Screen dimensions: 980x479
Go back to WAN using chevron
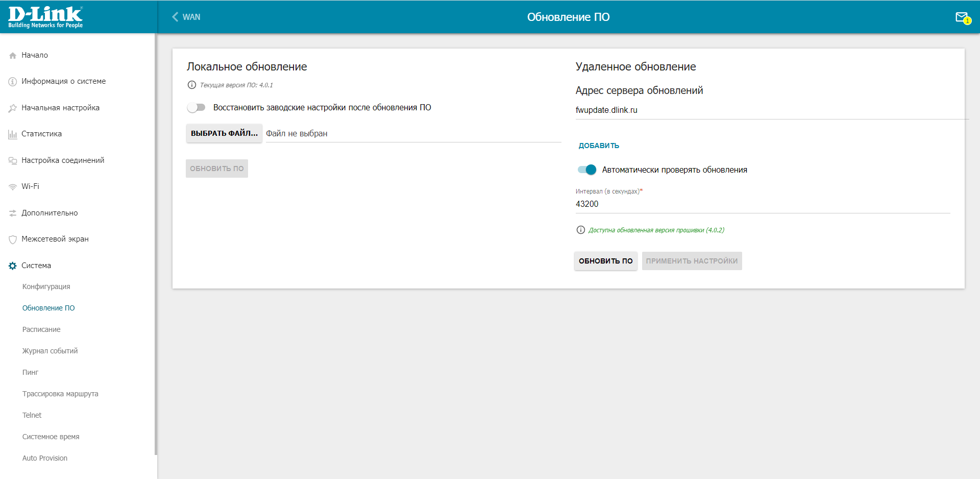pos(176,17)
